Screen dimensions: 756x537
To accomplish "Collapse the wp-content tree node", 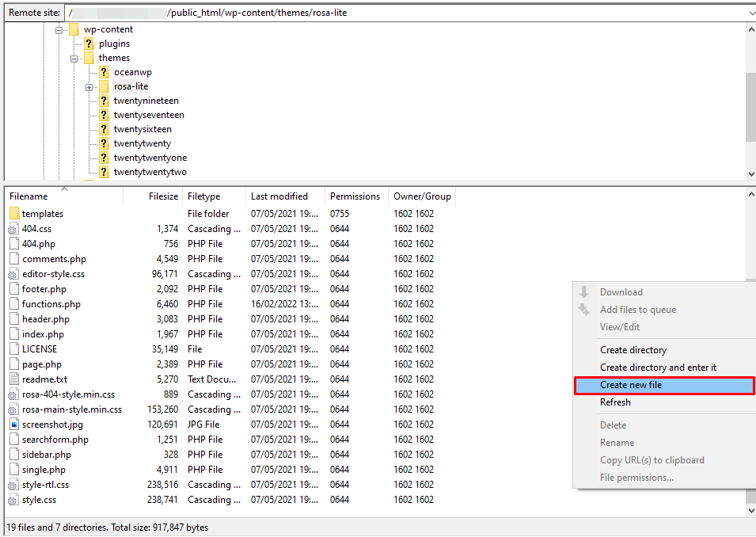I will pos(59,29).
